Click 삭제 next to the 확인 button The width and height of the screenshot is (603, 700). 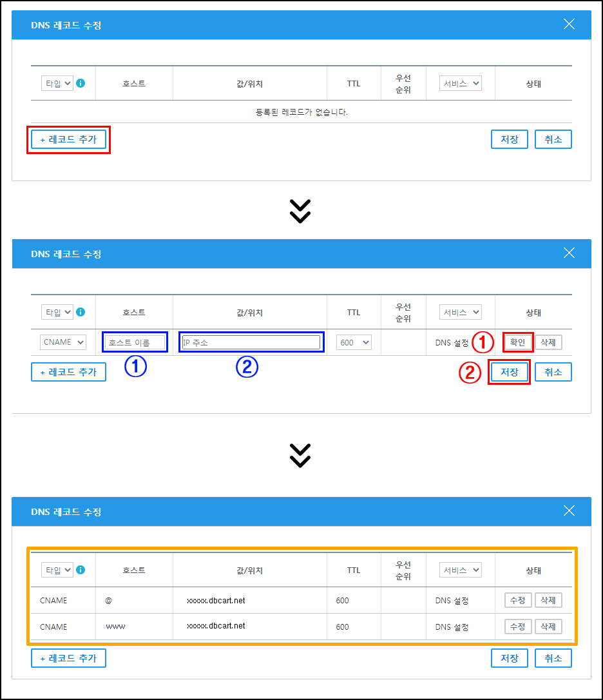click(x=548, y=342)
